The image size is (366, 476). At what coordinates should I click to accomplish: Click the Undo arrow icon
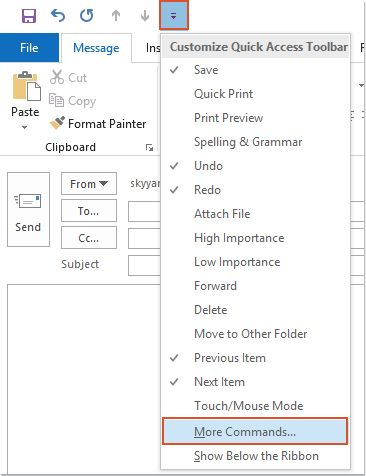(58, 15)
